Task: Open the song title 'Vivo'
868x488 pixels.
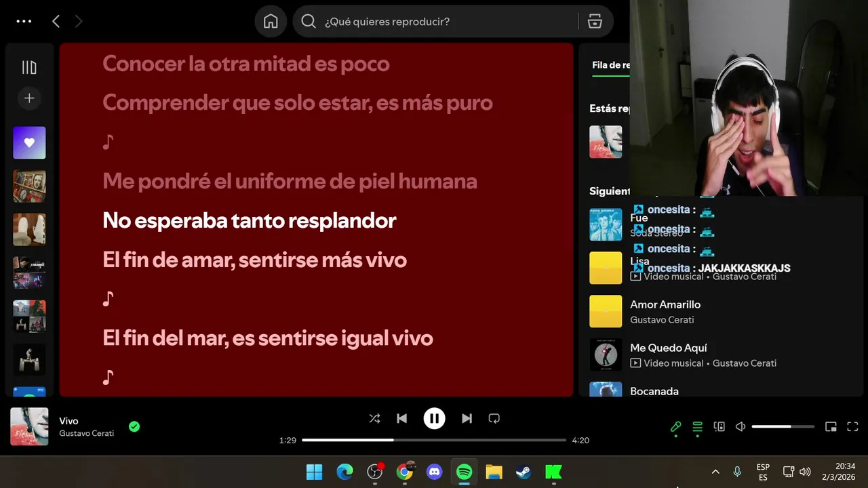Action: pos(68,421)
